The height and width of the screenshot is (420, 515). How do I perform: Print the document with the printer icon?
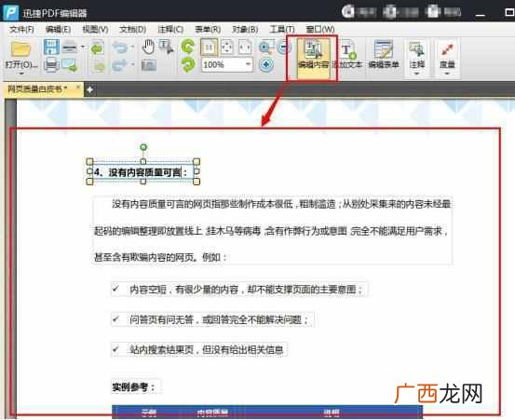(x=51, y=65)
